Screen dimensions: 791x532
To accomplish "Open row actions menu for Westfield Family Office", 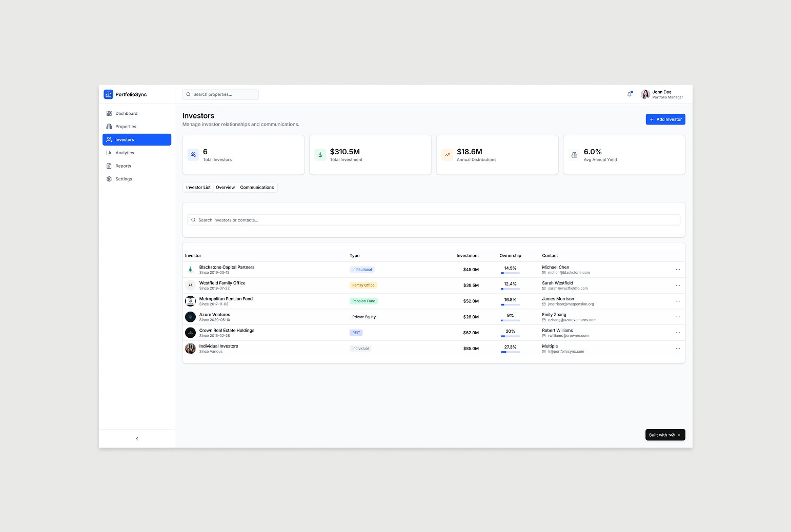I will (x=678, y=285).
